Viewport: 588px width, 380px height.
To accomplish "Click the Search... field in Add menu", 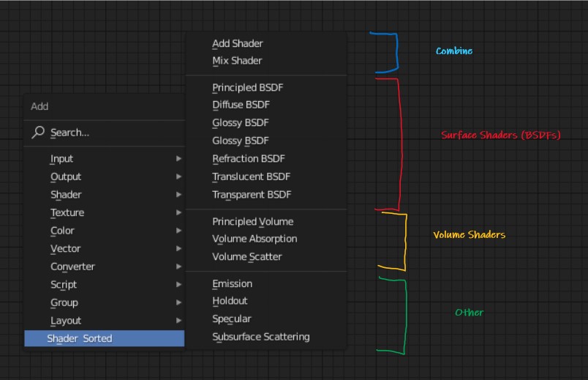I will pos(105,133).
